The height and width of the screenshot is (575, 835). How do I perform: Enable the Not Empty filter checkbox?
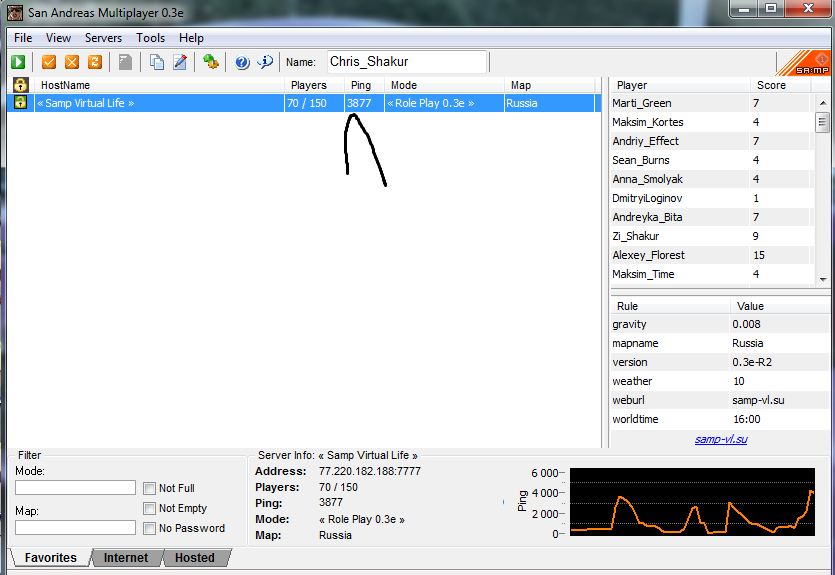pos(150,508)
